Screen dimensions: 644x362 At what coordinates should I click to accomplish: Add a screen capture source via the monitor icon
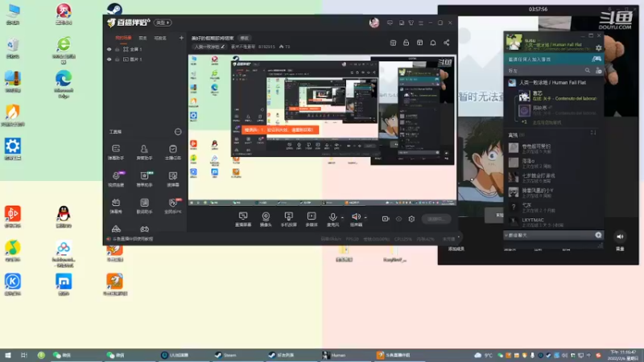tap(243, 219)
